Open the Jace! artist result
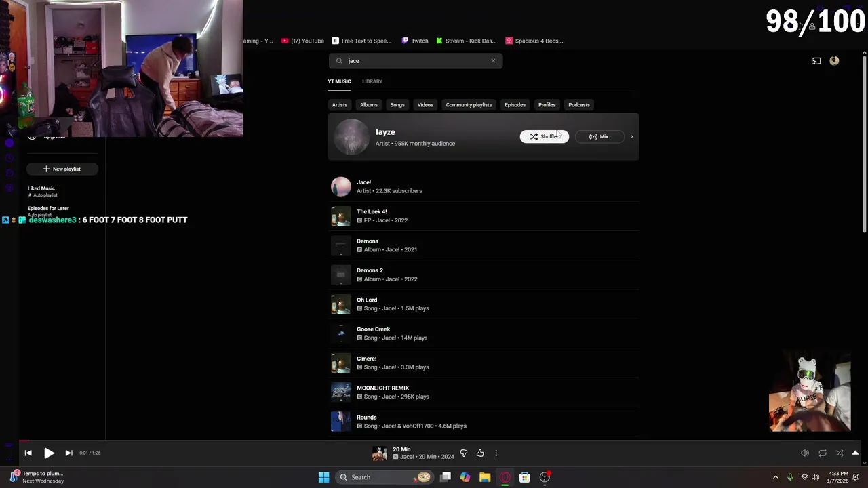 point(484,186)
